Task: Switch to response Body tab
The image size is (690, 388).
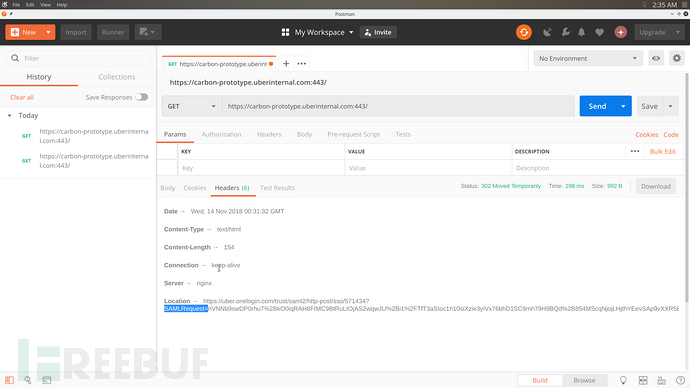Action: coord(168,188)
